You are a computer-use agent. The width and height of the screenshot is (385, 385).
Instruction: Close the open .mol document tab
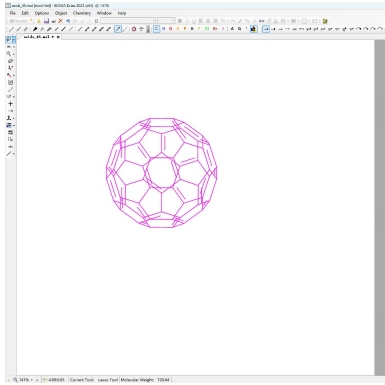[58, 37]
